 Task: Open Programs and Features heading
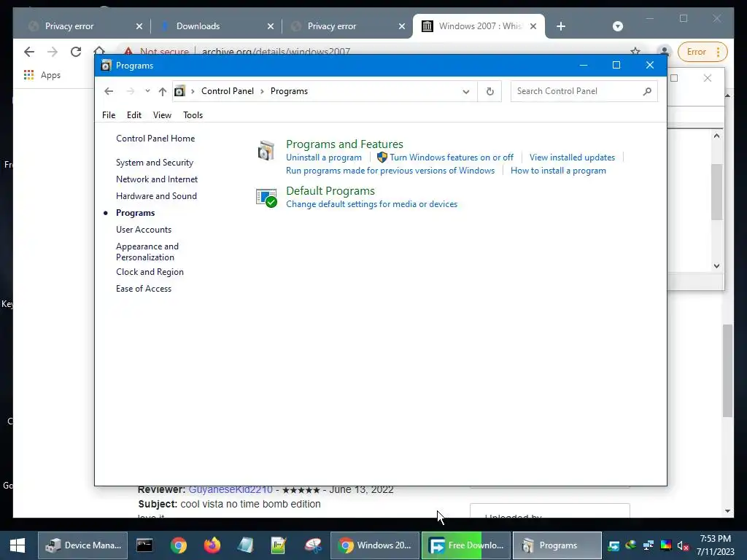tap(344, 144)
